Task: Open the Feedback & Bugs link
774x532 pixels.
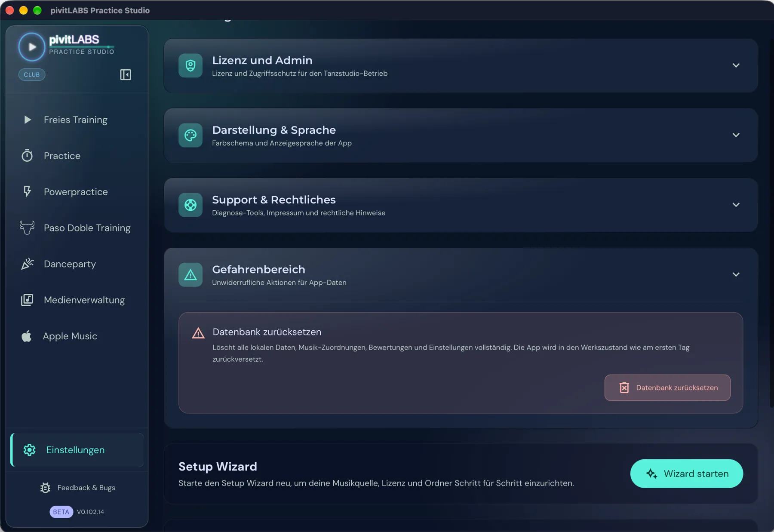Action: tap(78, 488)
